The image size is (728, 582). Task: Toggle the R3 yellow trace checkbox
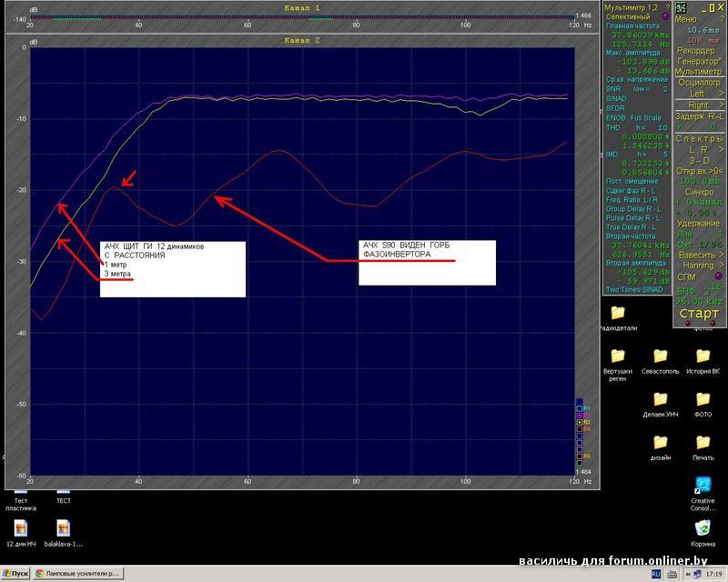[x=579, y=423]
